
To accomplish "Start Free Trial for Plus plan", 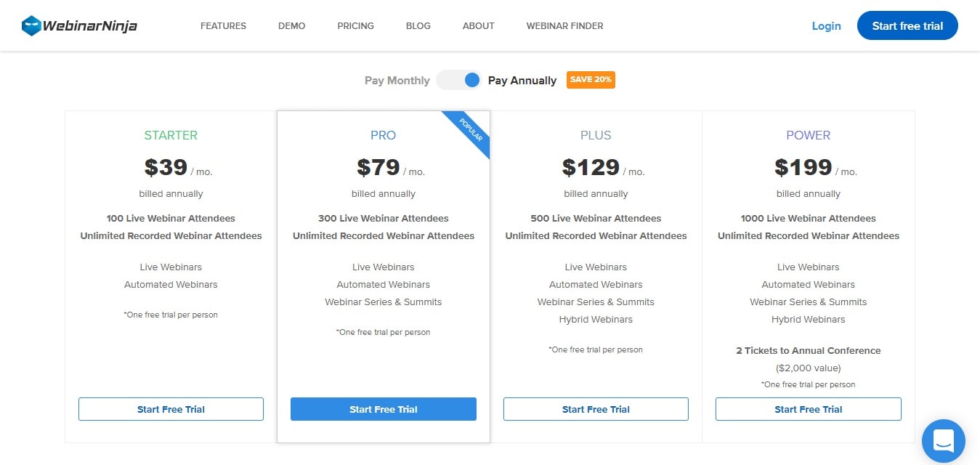I will tap(596, 409).
